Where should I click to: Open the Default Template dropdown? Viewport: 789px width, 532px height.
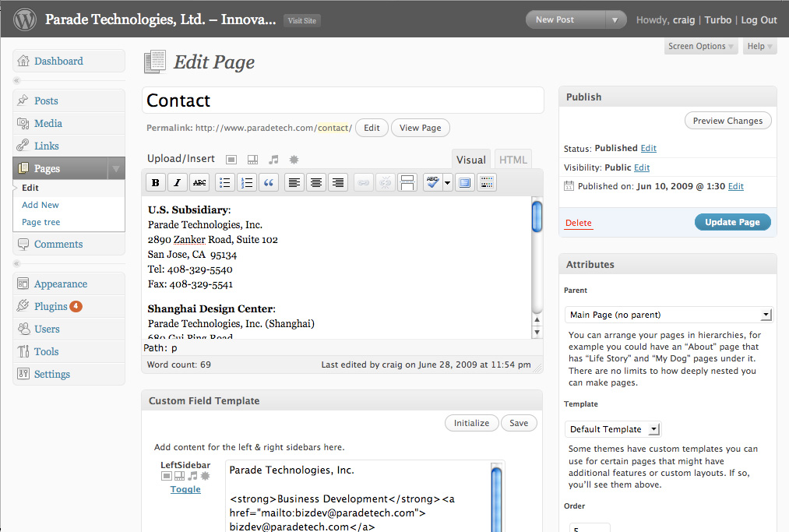613,429
